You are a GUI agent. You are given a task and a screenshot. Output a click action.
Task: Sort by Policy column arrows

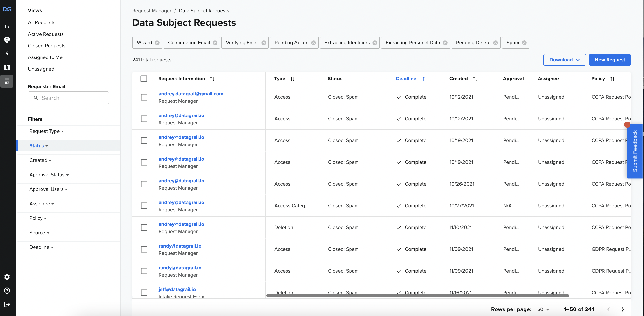(612, 79)
